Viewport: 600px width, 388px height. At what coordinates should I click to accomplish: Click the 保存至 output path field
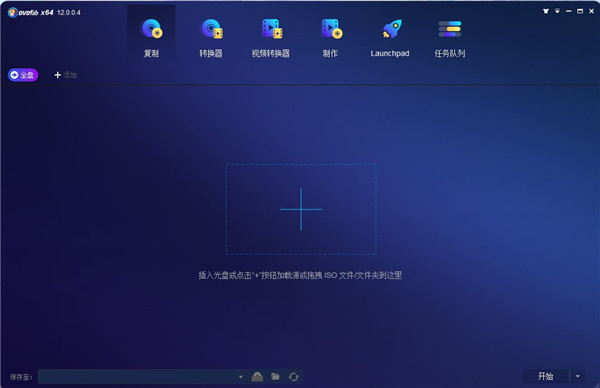(x=138, y=377)
